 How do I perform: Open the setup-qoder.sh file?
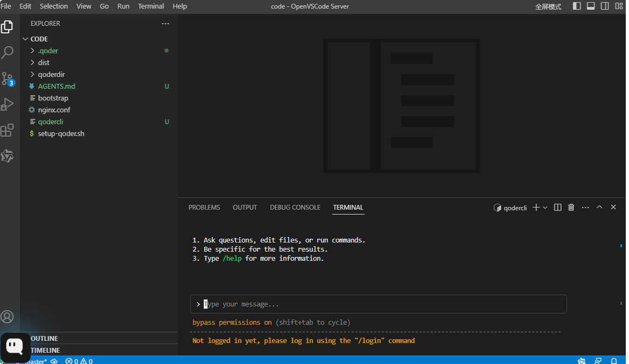pyautogui.click(x=61, y=133)
